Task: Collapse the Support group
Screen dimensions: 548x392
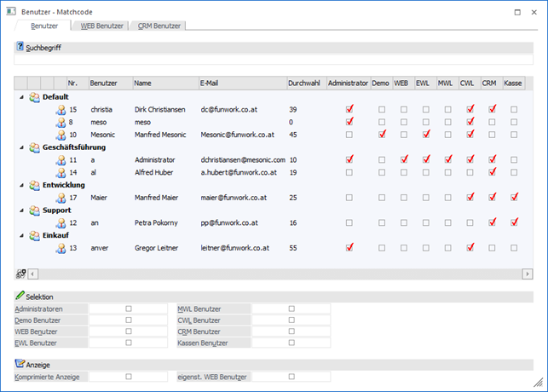Action: (21, 210)
